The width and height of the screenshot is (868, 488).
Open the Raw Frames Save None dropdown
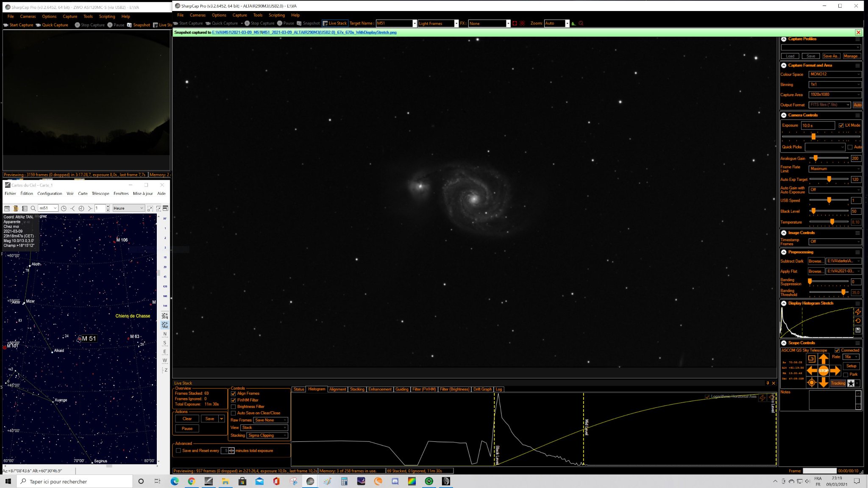[x=271, y=420]
